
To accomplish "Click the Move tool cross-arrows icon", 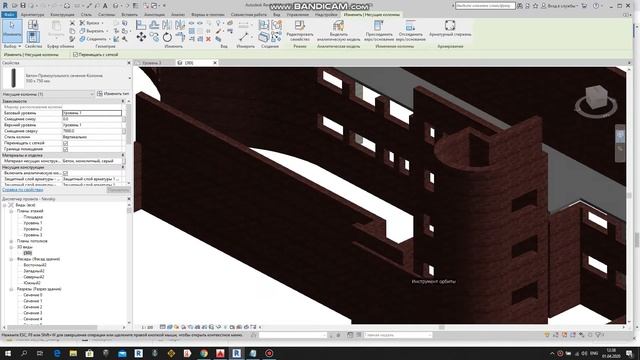I will click(x=141, y=38).
